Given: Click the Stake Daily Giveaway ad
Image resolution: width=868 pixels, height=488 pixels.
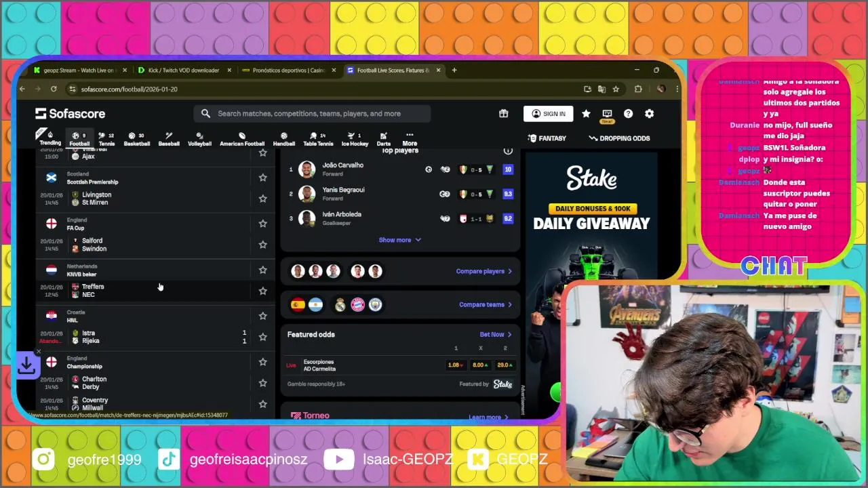Looking at the screenshot, I should (x=591, y=285).
